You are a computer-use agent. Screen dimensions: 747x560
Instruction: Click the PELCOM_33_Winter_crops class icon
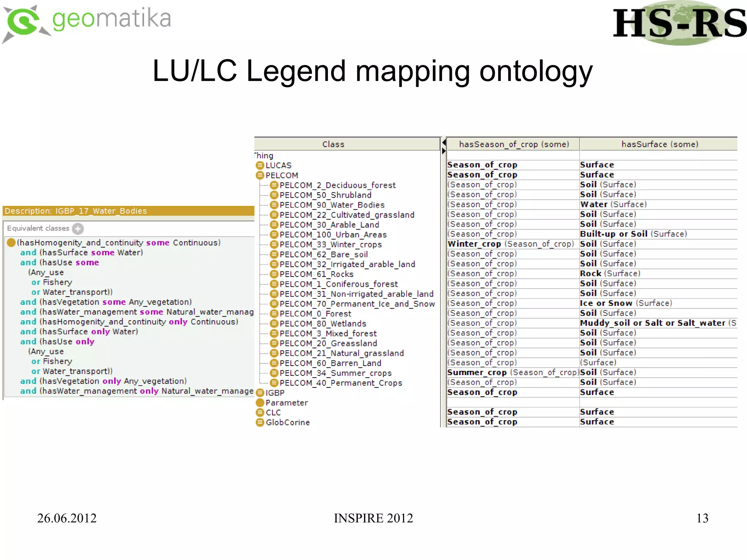[x=274, y=244]
